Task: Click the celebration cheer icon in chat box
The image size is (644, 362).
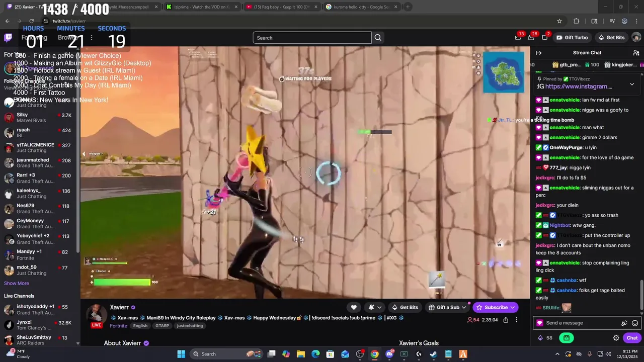Action: (x=624, y=323)
